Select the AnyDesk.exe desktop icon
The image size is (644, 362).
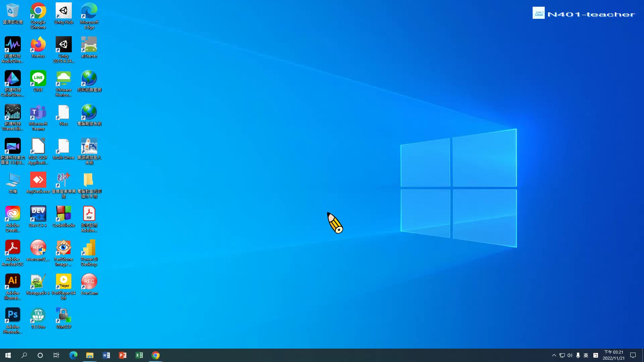pyautogui.click(x=38, y=183)
